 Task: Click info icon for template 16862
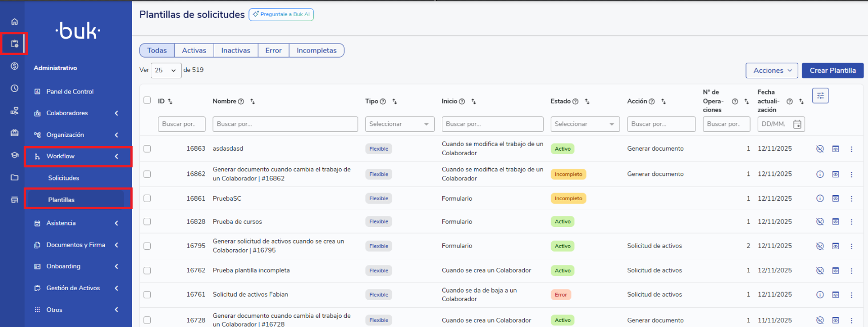(820, 174)
